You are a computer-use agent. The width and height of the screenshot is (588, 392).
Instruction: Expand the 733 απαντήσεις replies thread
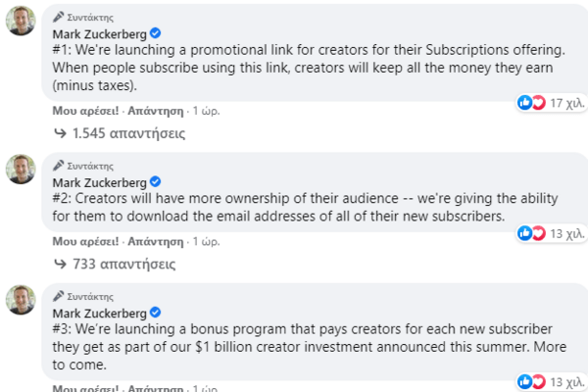pyautogui.click(x=115, y=263)
